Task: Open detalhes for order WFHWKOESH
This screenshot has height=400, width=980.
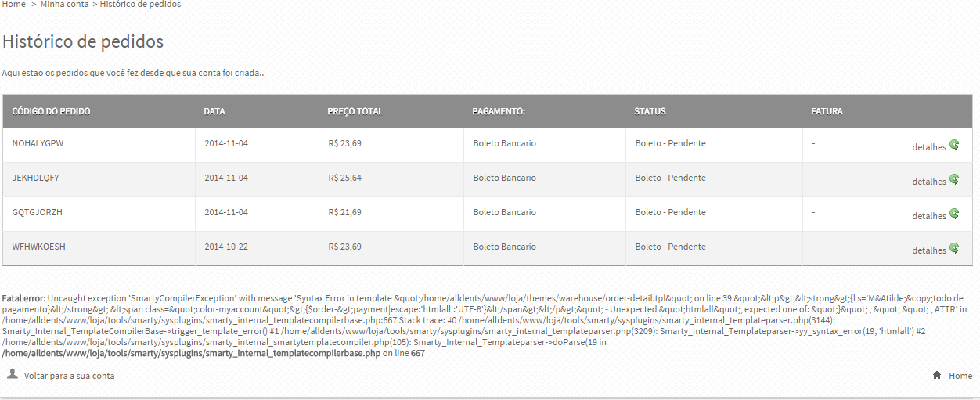Action: pyautogui.click(x=929, y=250)
